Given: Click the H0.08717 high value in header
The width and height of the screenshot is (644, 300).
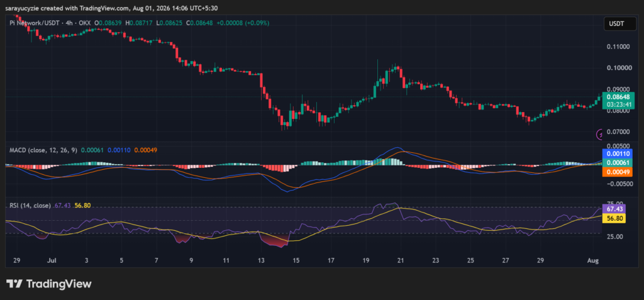Looking at the screenshot, I should tap(140, 23).
